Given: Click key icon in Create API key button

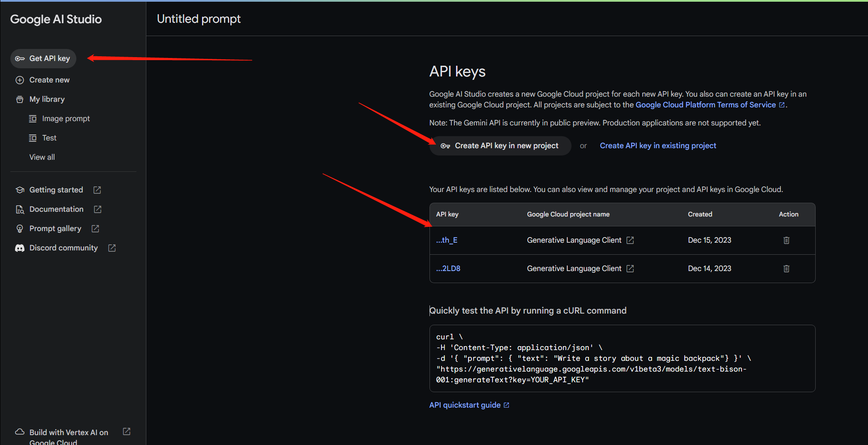Looking at the screenshot, I should [445, 146].
